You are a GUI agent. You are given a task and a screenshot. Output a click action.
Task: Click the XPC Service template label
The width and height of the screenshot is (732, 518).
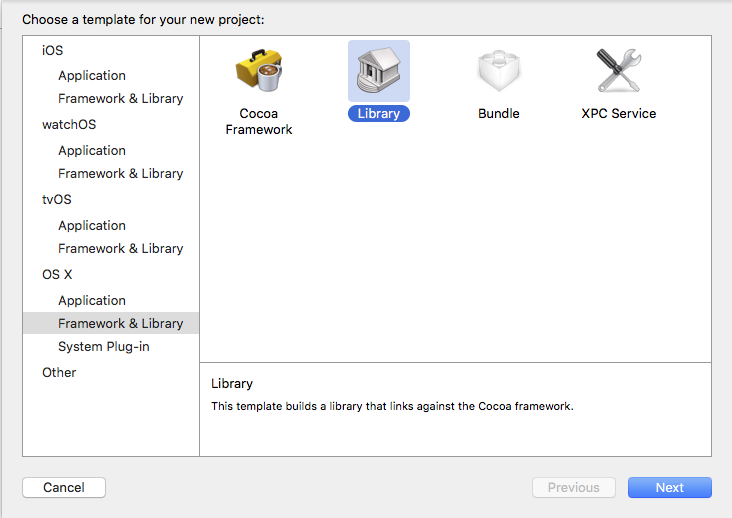[x=618, y=113]
